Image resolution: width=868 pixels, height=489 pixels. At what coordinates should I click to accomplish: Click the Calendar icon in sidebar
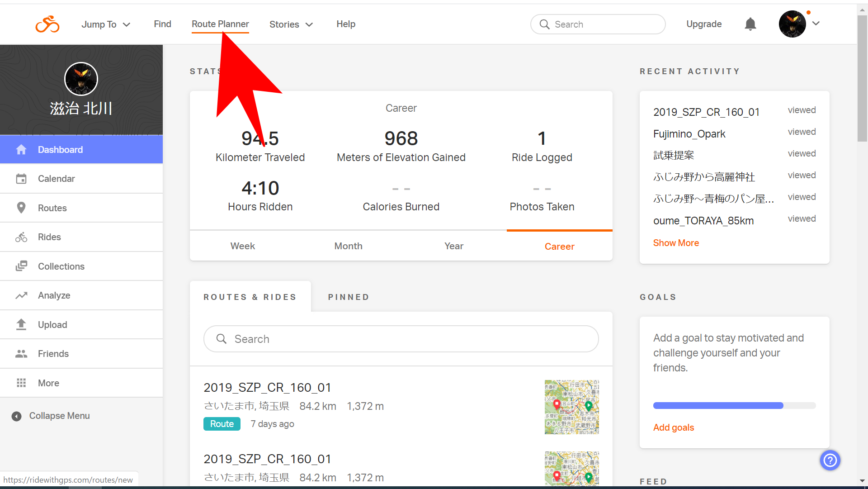pos(21,179)
